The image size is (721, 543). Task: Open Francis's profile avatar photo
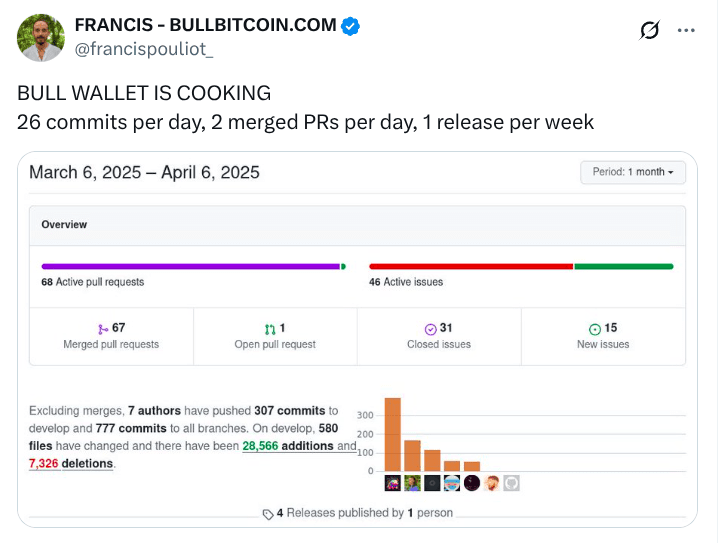[x=41, y=38]
